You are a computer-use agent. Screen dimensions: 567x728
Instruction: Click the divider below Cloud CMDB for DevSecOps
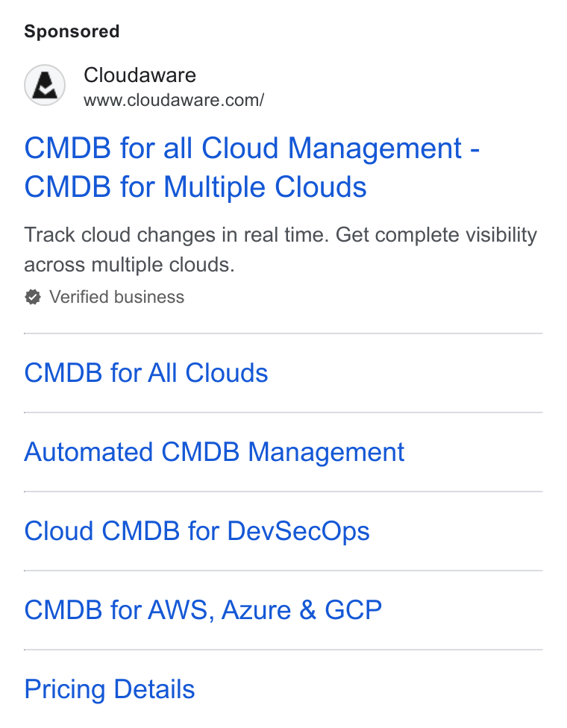pyautogui.click(x=283, y=571)
